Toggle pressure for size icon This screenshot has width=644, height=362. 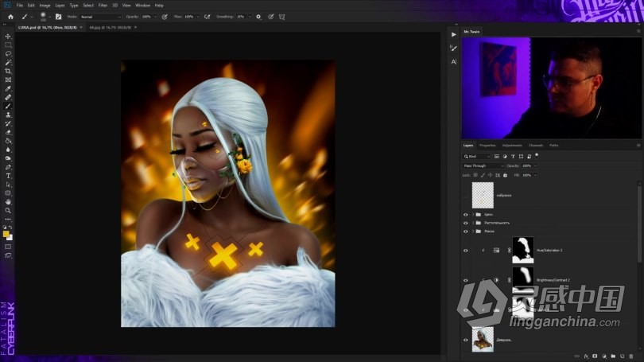(270, 17)
